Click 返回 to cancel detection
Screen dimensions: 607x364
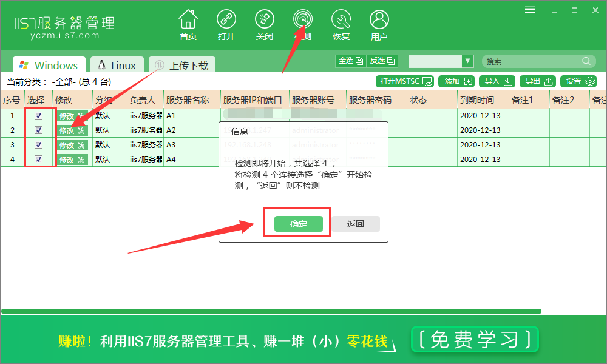355,224
